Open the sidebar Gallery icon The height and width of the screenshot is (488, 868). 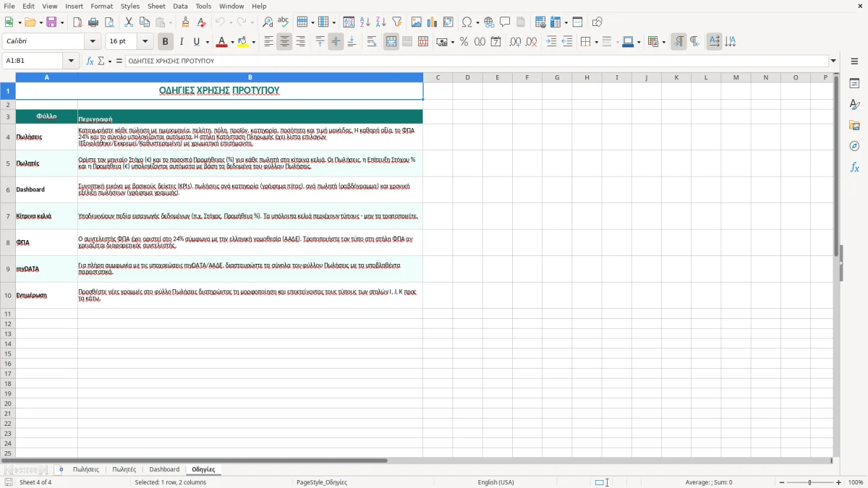click(854, 126)
